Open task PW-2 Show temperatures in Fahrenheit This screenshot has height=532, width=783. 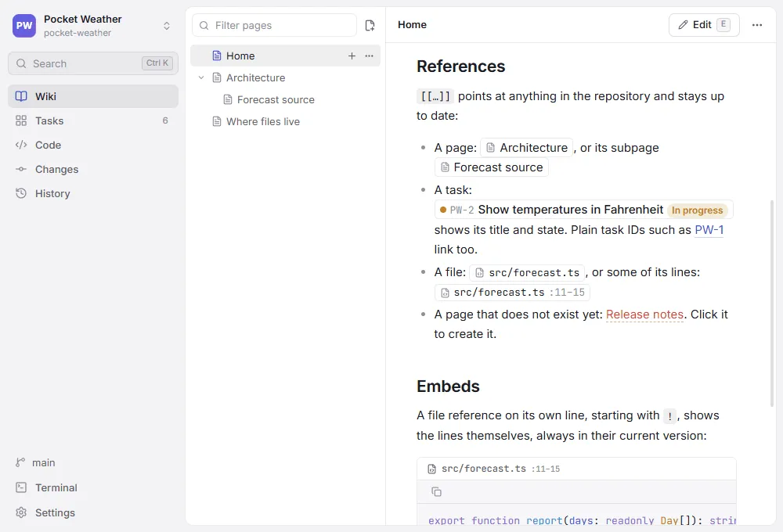584,210
